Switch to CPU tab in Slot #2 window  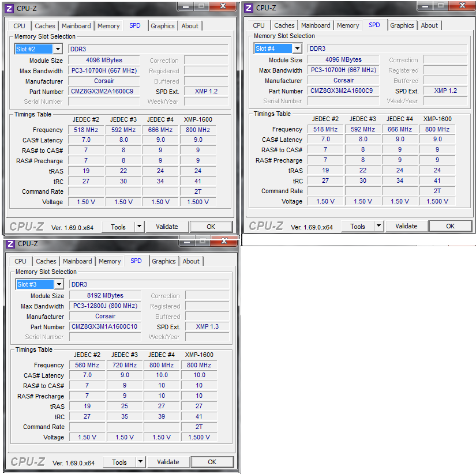(19, 26)
